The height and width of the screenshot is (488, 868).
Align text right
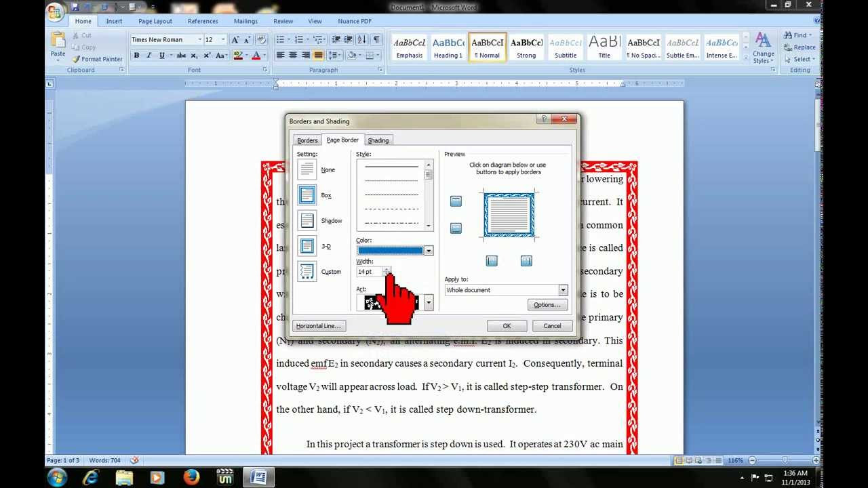306,56
